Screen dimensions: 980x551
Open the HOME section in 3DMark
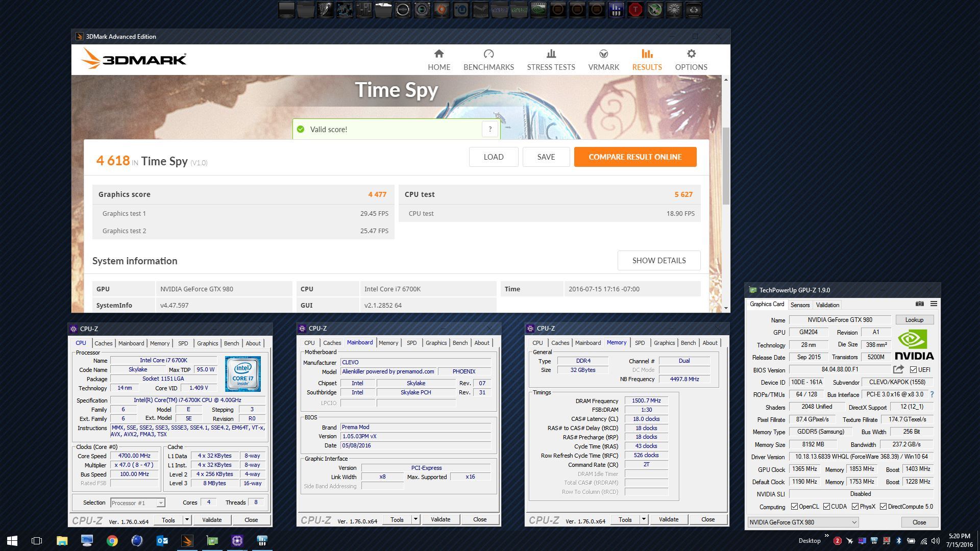[x=439, y=60]
